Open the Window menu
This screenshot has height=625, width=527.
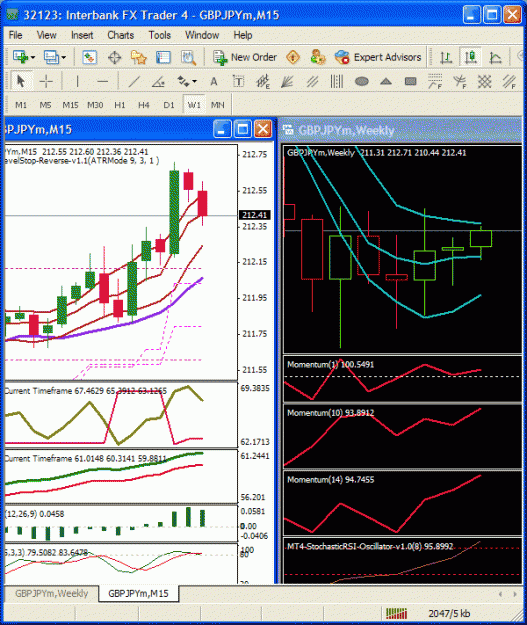pyautogui.click(x=202, y=35)
